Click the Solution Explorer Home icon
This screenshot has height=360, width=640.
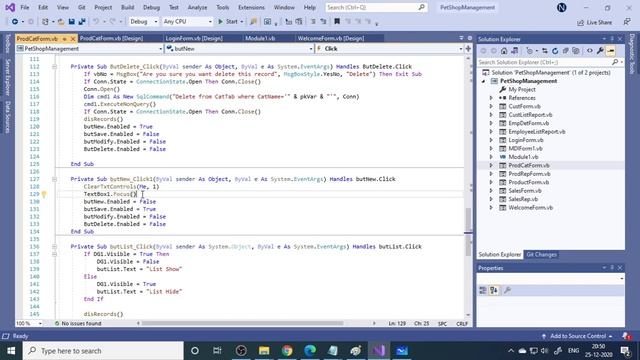point(504,51)
